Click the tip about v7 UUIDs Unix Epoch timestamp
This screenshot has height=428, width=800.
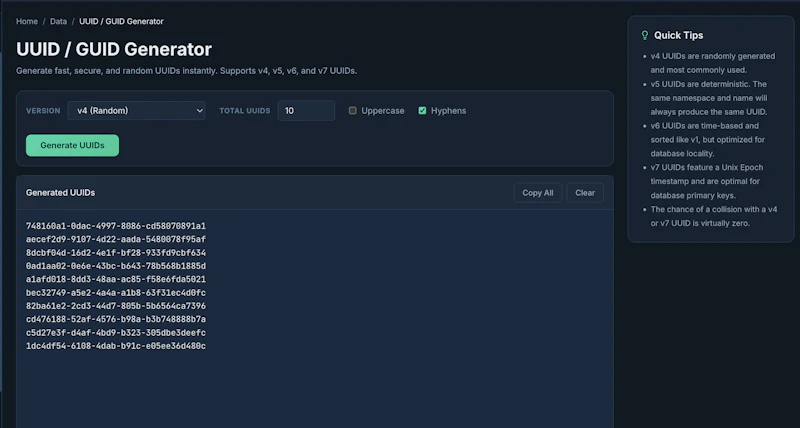706,181
